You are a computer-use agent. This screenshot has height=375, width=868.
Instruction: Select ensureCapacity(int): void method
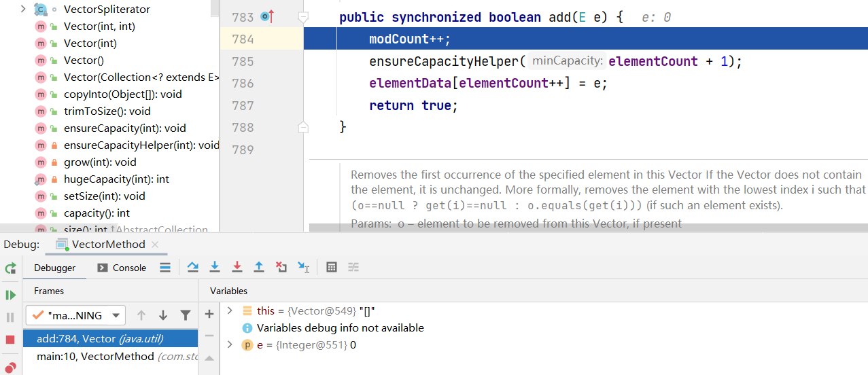coord(125,128)
